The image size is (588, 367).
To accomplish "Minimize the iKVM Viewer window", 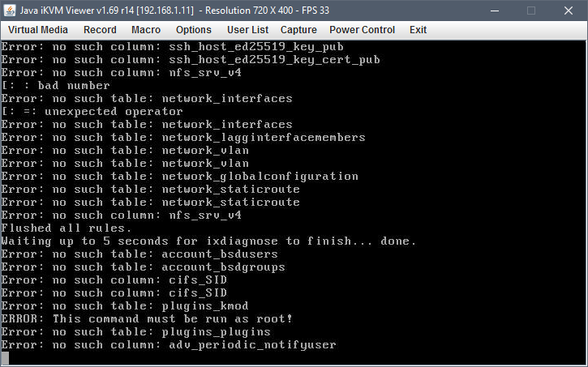I will [x=495, y=11].
